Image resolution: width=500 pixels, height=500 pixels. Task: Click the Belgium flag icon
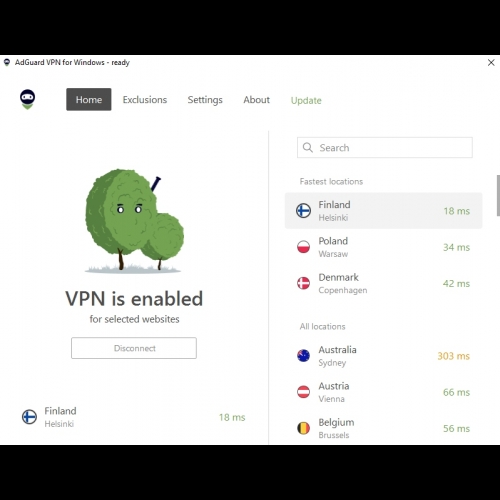click(303, 428)
